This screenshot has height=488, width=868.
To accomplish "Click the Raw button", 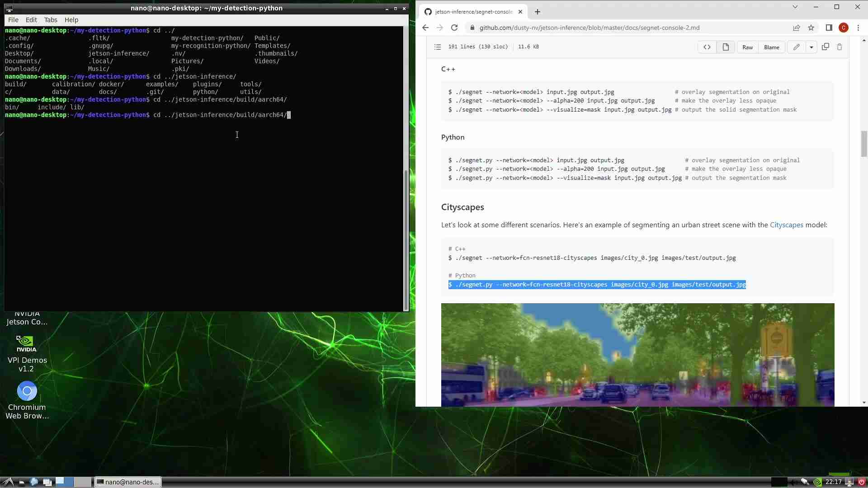I will coord(747,47).
